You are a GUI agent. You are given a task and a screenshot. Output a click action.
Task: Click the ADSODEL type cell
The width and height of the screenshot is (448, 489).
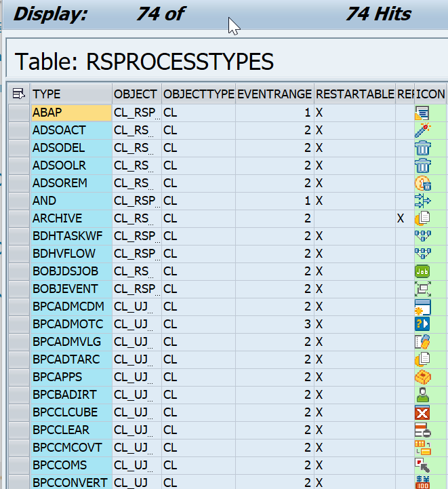click(71, 148)
